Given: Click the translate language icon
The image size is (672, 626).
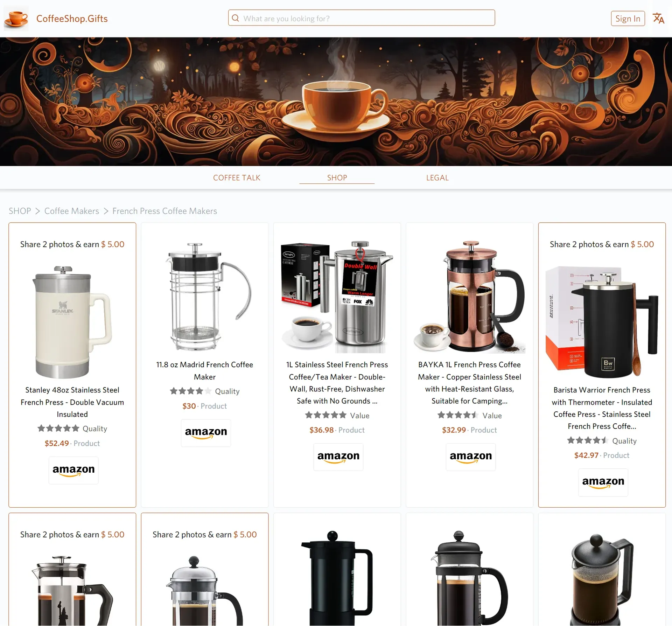Looking at the screenshot, I should [659, 18].
